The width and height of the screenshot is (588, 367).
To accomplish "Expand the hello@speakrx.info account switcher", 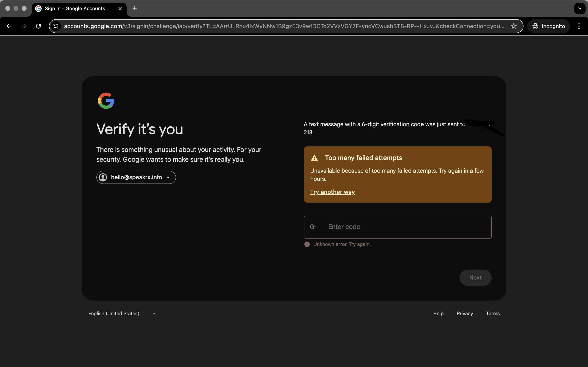I will tap(136, 177).
